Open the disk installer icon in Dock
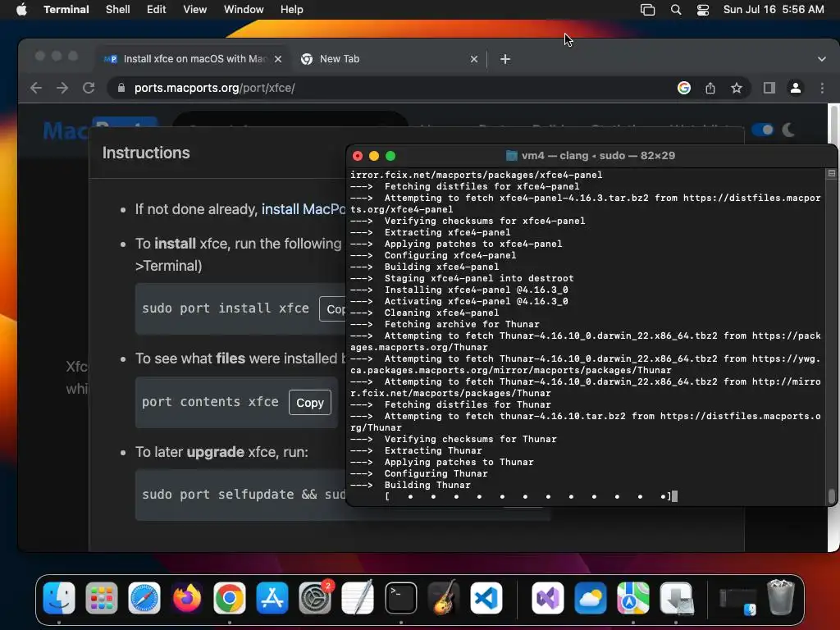The height and width of the screenshot is (630, 840). tap(676, 598)
